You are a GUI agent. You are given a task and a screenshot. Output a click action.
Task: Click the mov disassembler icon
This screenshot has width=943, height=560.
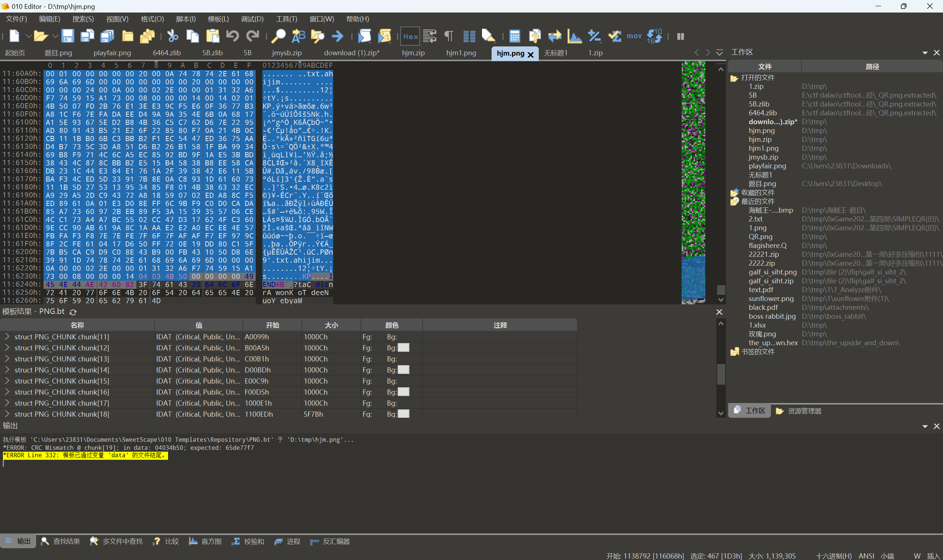(x=634, y=36)
